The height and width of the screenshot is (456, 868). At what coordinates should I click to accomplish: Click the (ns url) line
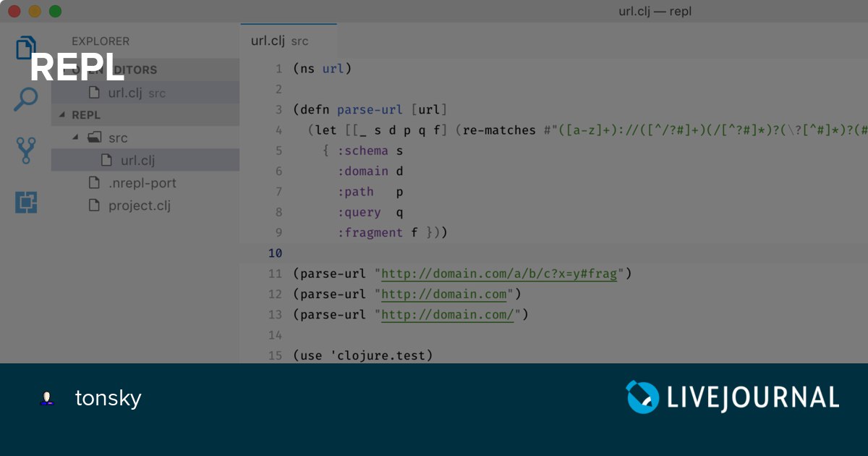(x=322, y=69)
